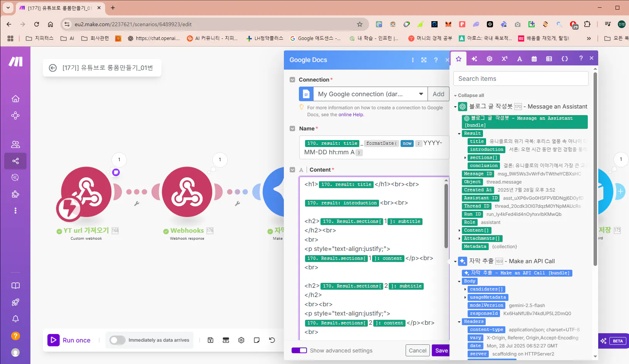Click the wrench icon after Webhooks module
The width and height of the screenshot is (629, 364).
click(x=238, y=204)
